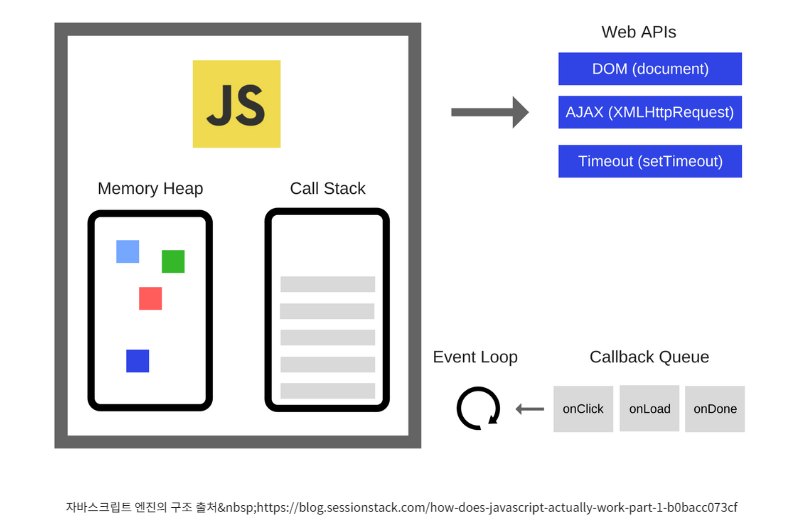The height and width of the screenshot is (532, 791).
Task: Click the green square in Memory Heap
Action: (173, 261)
